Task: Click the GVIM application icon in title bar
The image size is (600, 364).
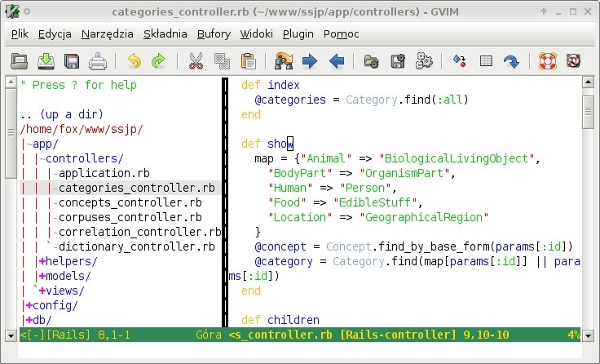Action: [x=13, y=11]
